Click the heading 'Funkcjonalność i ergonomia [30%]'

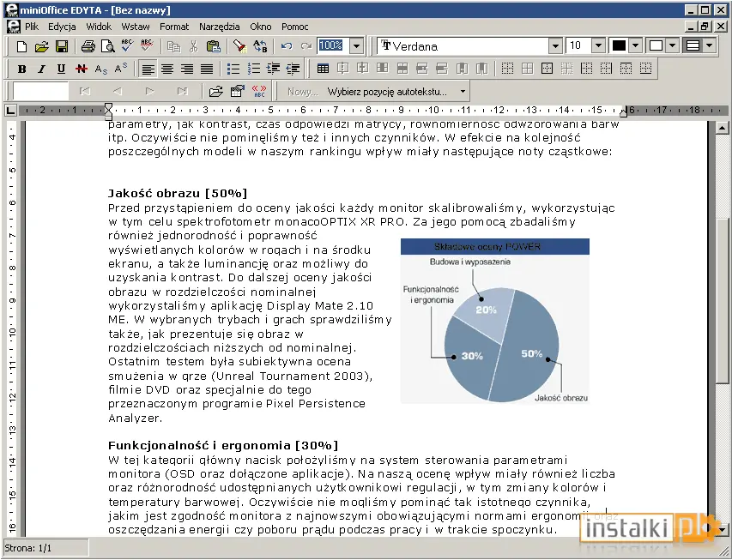223,445
